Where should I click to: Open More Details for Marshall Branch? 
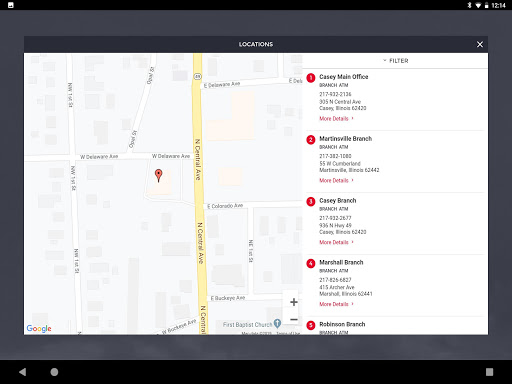pyautogui.click(x=336, y=304)
